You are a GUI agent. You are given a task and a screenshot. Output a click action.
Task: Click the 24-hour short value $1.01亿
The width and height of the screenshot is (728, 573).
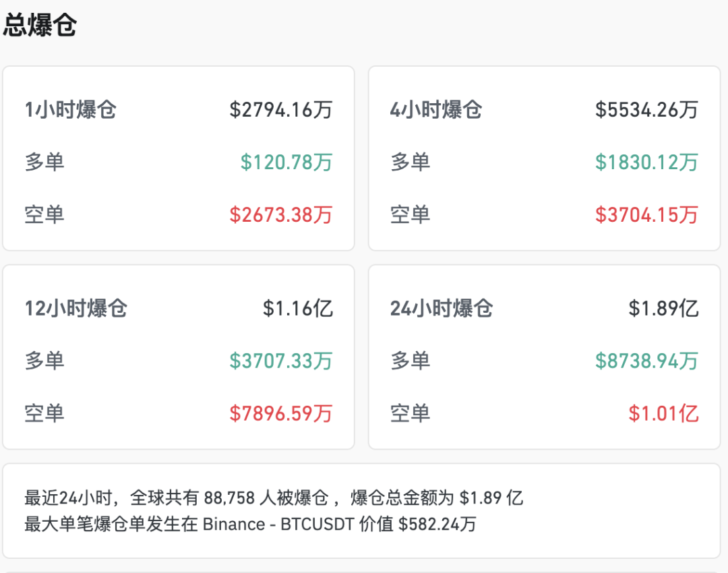[663, 413]
